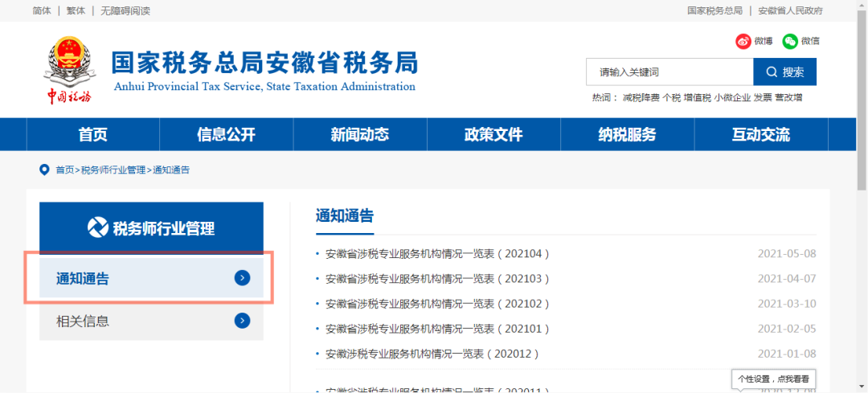Click the 通知通告 section heading
Viewport: 868px width, 393px height.
(x=345, y=215)
